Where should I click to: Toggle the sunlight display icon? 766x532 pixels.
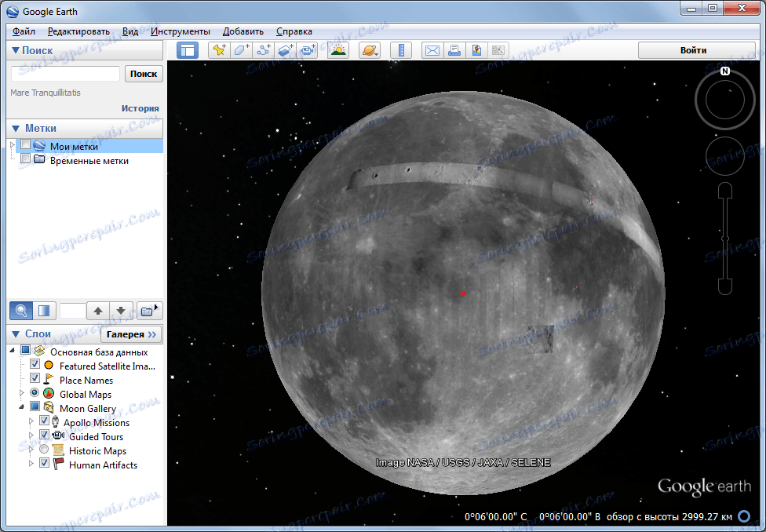[338, 50]
